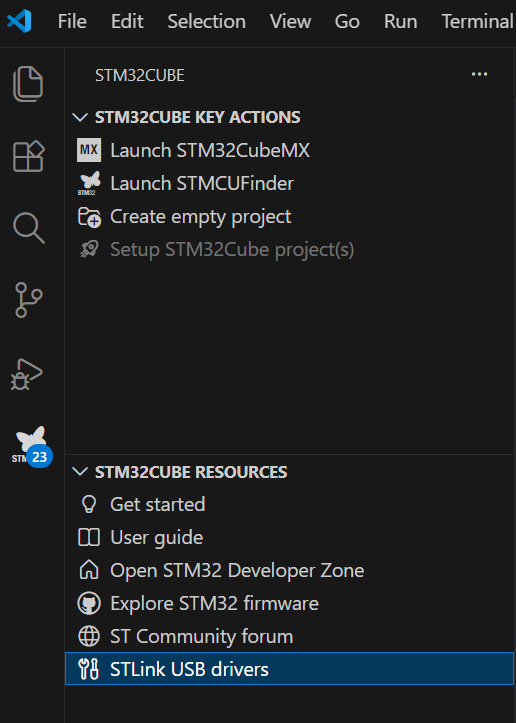Viewport: 516px width, 723px height.
Task: Open the File menu
Action: click(72, 22)
